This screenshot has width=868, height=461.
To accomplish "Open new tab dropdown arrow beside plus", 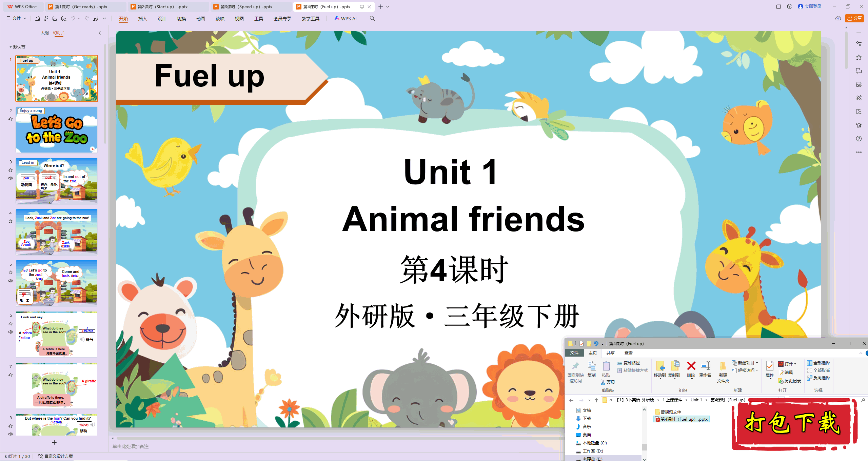I will (x=388, y=7).
